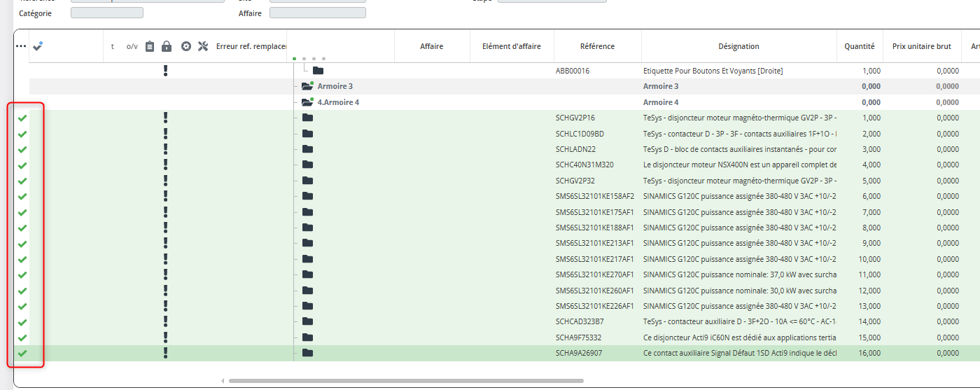The image size is (980, 390).
Task: Select reference cell SCHA9A26907
Action: [579, 353]
